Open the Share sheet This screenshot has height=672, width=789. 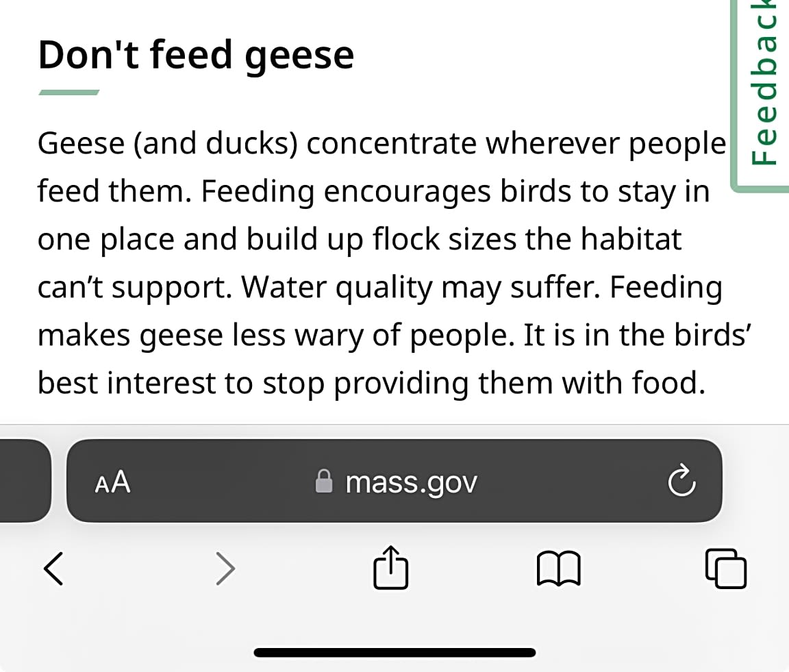391,567
